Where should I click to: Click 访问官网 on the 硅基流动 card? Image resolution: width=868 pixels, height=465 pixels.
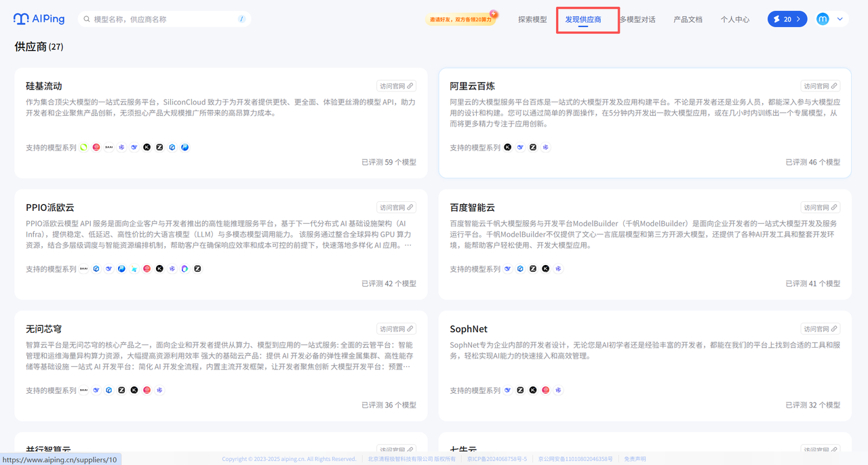click(396, 86)
